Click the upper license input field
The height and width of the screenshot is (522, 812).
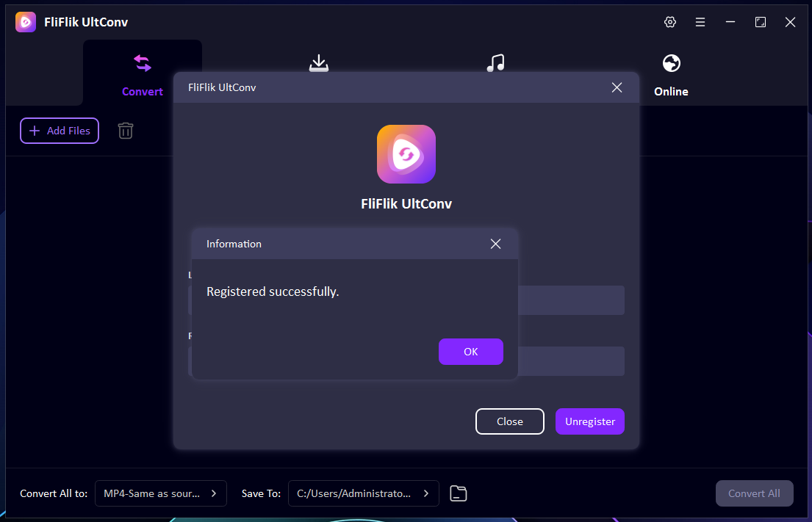coord(570,300)
